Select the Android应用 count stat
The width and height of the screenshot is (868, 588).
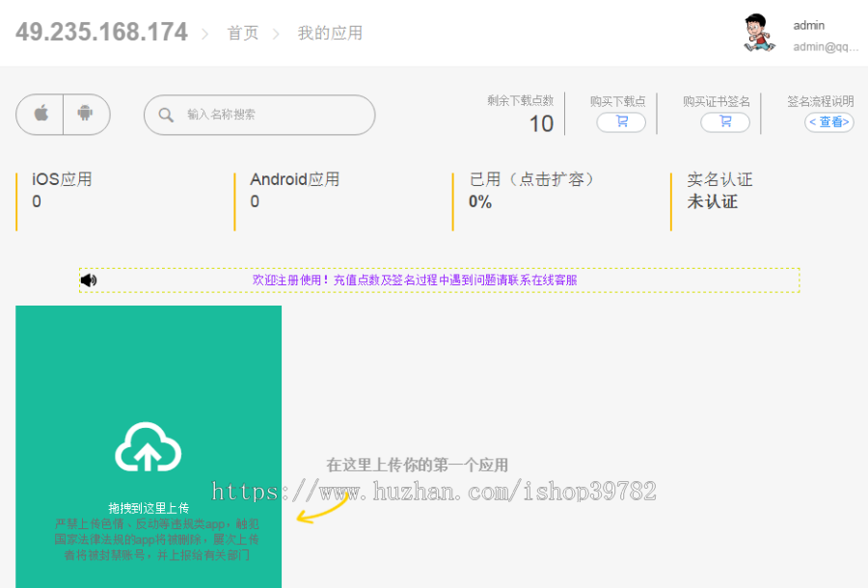(x=294, y=190)
